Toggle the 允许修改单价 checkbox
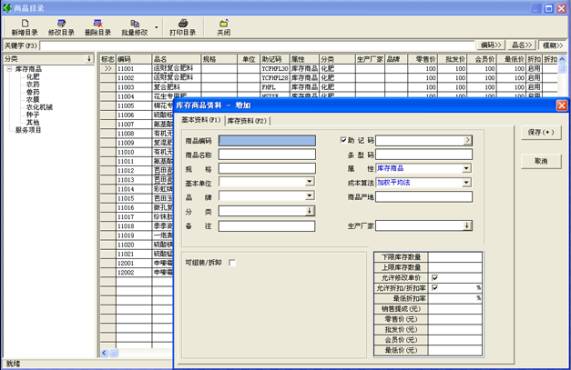This screenshot has height=370, width=571. point(434,278)
